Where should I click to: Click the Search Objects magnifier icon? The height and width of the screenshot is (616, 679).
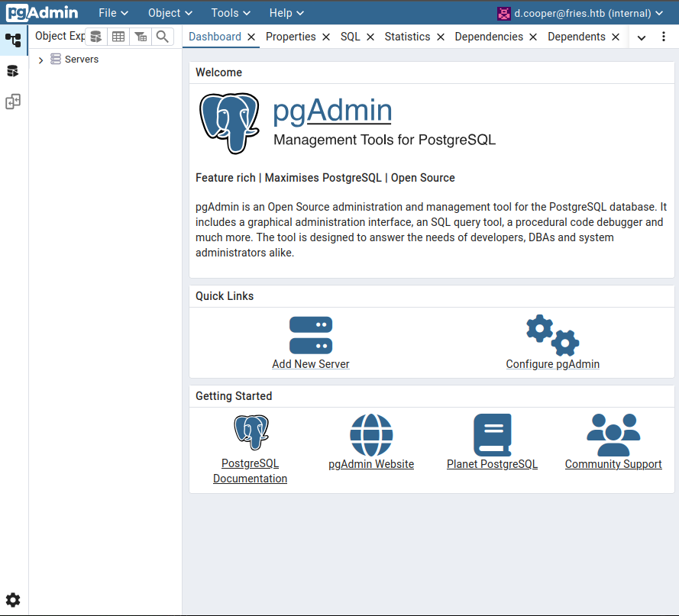click(x=163, y=37)
